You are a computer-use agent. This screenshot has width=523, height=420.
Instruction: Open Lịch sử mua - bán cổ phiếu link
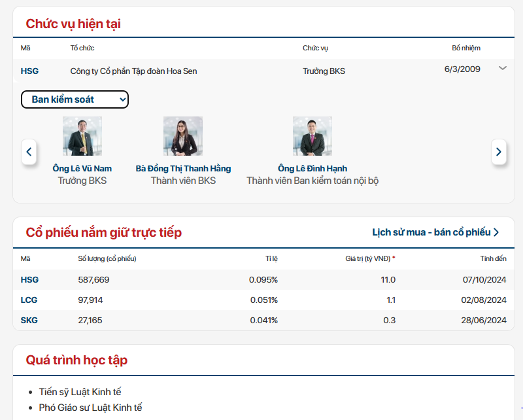tap(435, 232)
